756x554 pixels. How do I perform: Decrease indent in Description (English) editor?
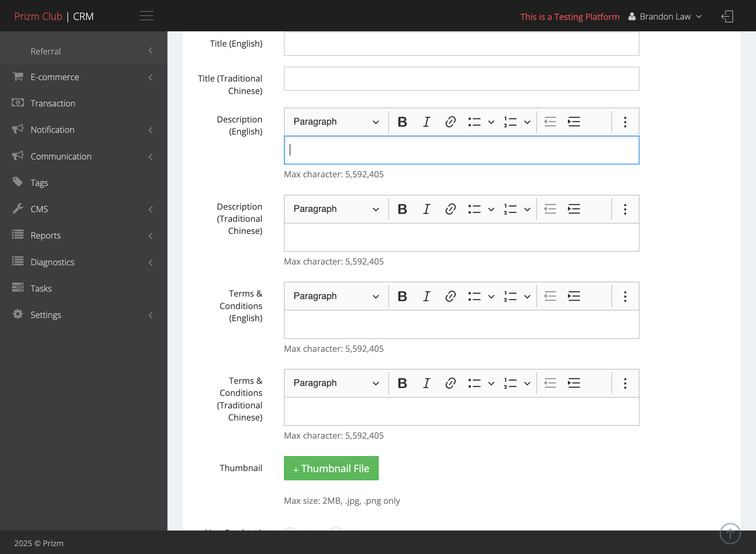pos(550,122)
